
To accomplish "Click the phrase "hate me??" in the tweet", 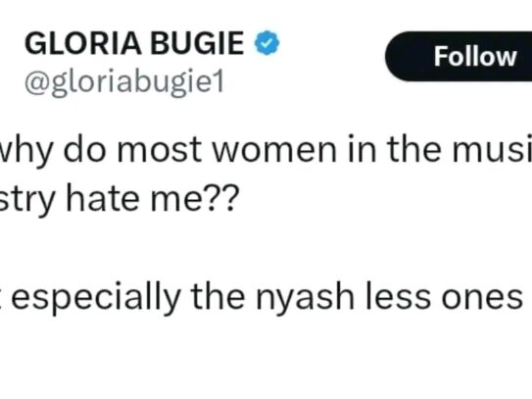I will (x=150, y=199).
